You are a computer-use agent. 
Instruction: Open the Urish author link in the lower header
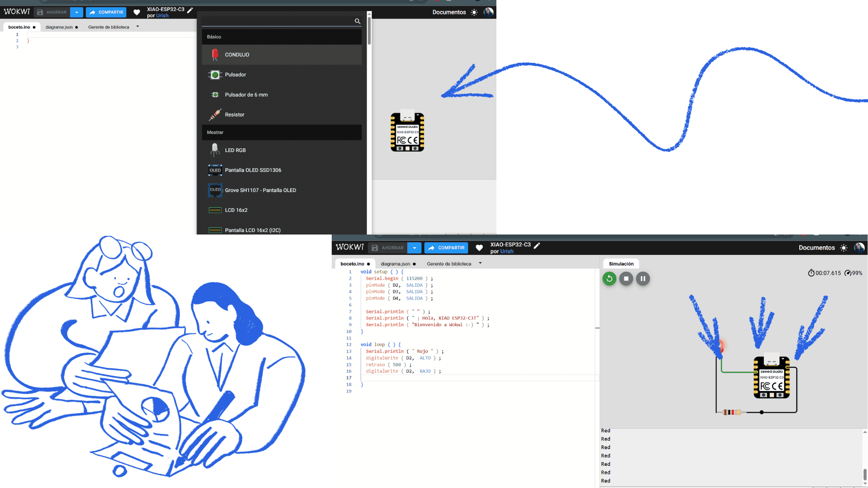(x=506, y=252)
